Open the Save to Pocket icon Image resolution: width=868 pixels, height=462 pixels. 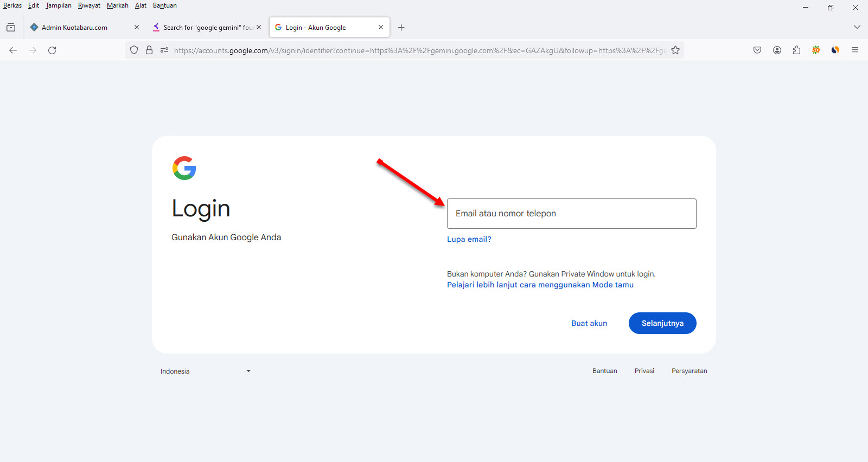[x=757, y=50]
